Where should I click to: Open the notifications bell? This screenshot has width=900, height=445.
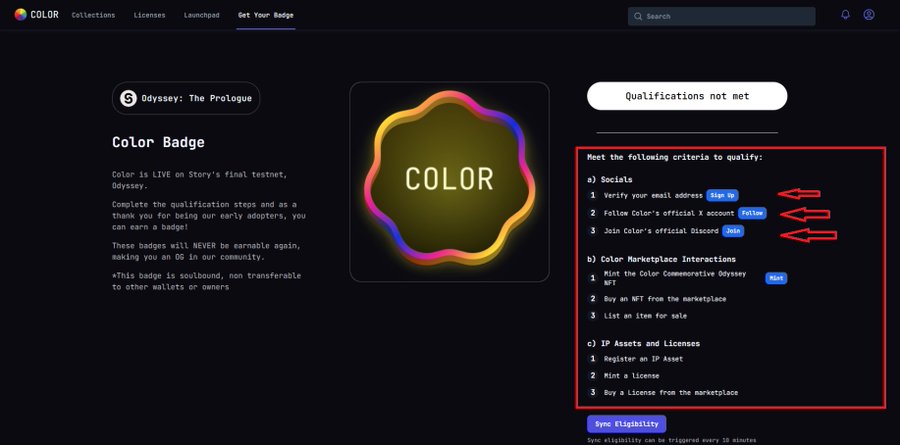pyautogui.click(x=845, y=15)
